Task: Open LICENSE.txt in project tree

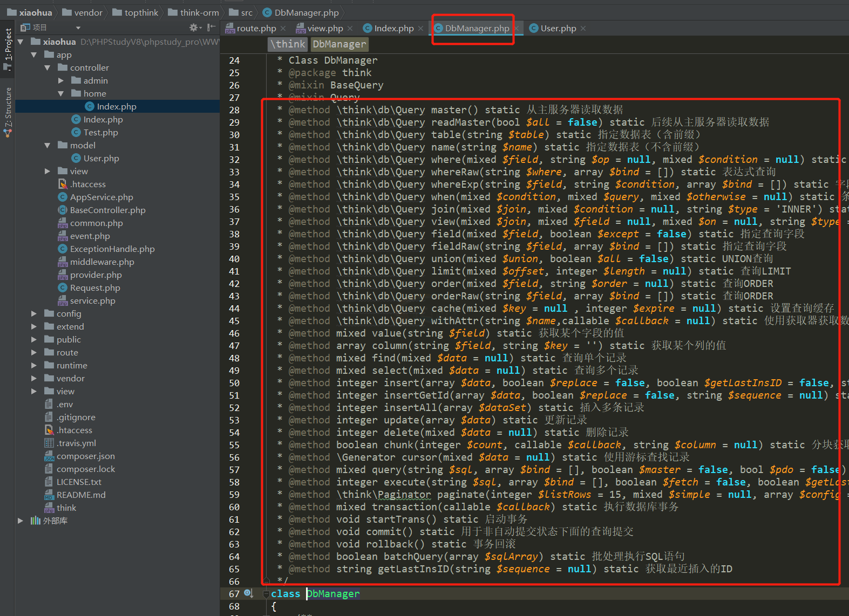Action: tap(73, 482)
